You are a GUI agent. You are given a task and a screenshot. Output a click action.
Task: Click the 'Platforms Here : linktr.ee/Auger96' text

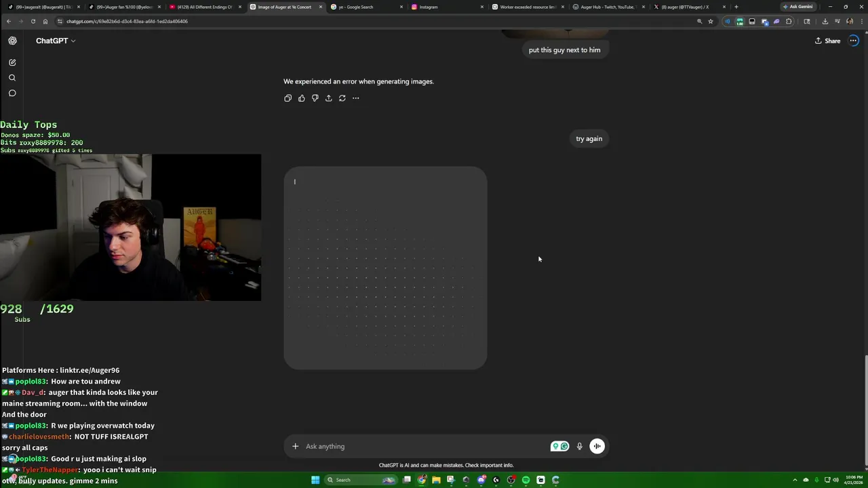60,370
